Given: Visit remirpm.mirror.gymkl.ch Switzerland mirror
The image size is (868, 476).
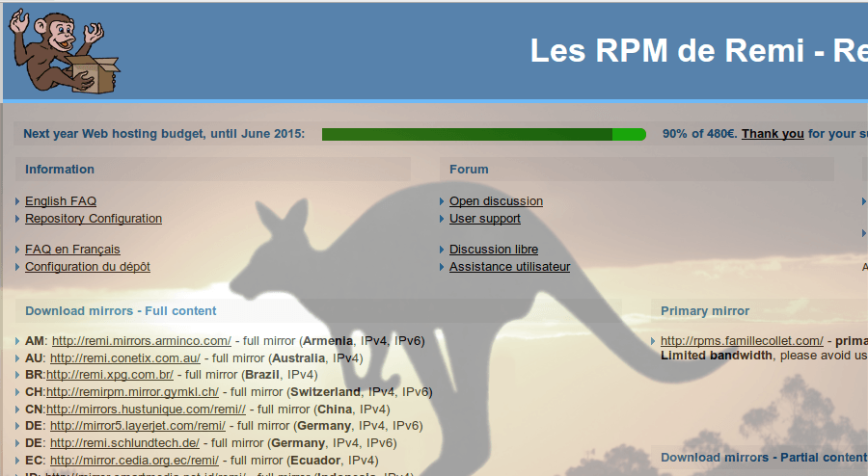Looking at the screenshot, I should tap(132, 392).
